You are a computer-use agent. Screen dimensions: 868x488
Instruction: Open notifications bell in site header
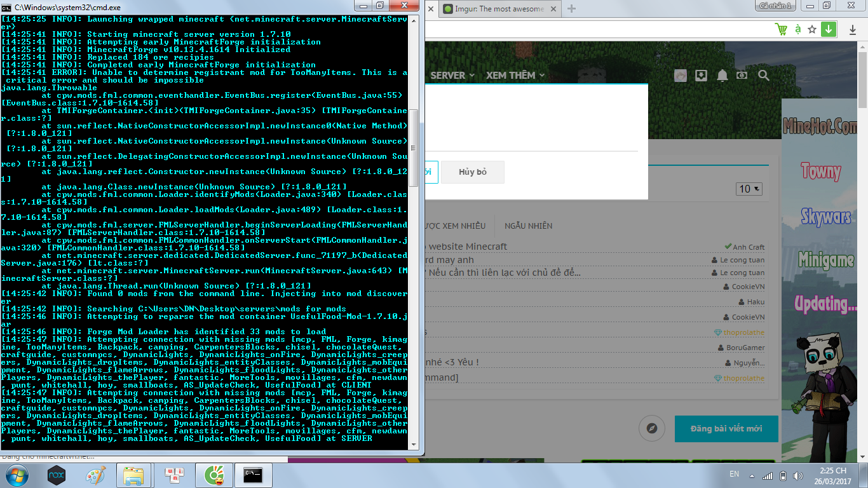point(722,76)
